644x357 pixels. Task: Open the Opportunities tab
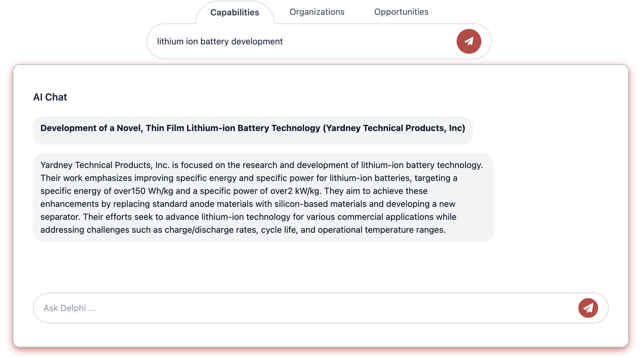(401, 12)
